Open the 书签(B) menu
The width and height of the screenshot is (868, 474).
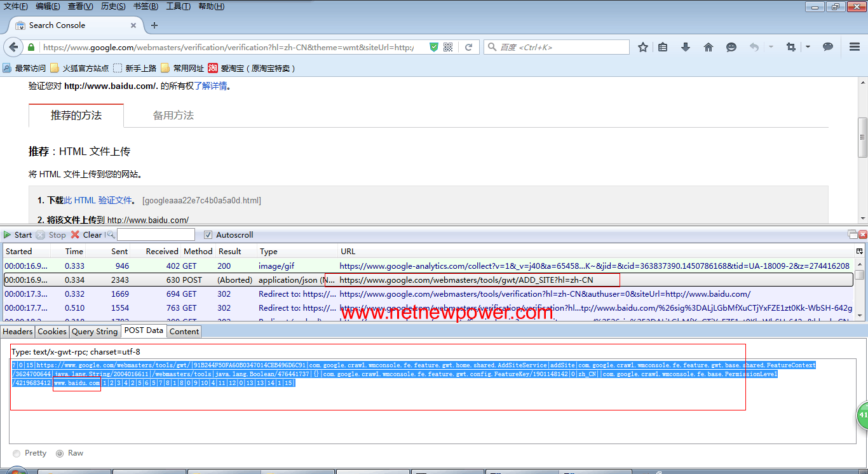146,6
